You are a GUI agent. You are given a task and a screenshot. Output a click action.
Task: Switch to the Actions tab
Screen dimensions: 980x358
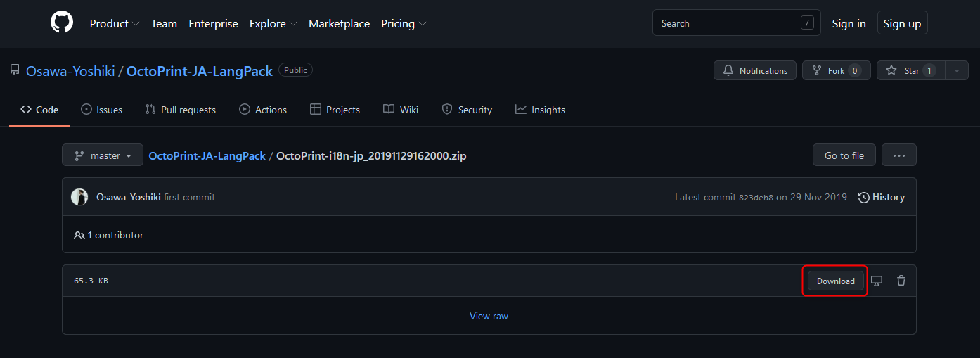(263, 110)
